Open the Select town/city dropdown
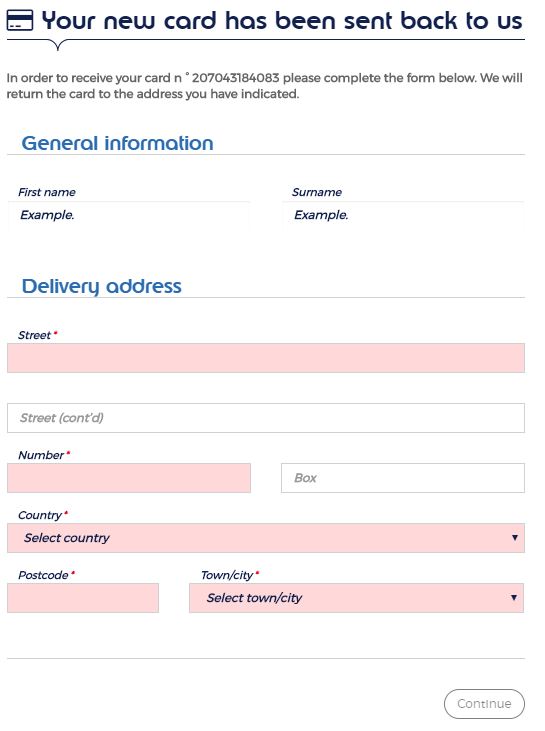This screenshot has width=545, height=731. tap(356, 598)
